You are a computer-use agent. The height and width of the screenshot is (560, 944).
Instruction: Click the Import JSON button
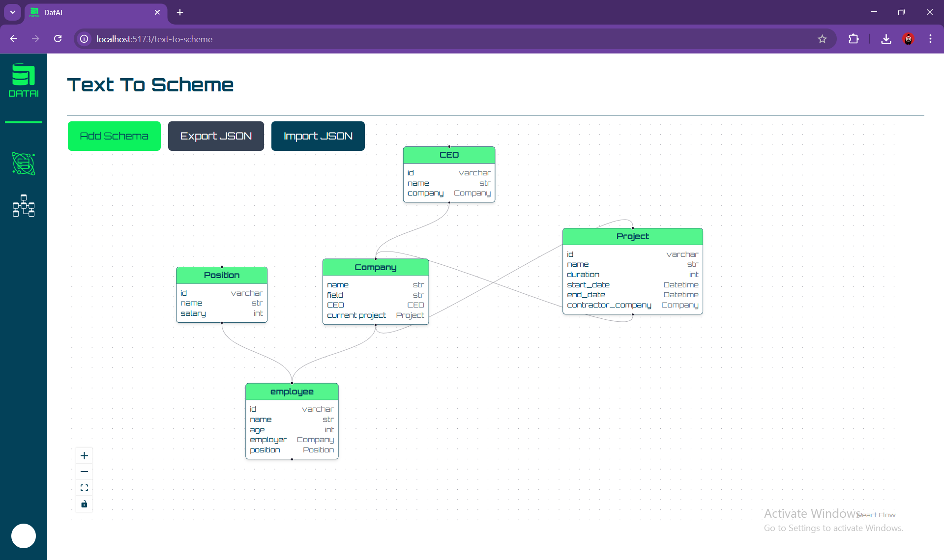pyautogui.click(x=318, y=136)
